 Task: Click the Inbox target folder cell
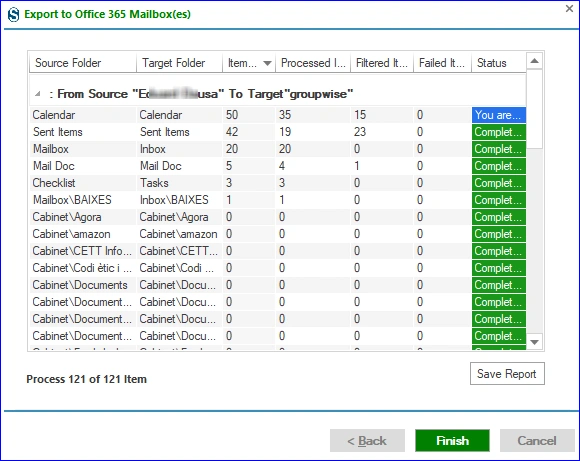pos(179,149)
